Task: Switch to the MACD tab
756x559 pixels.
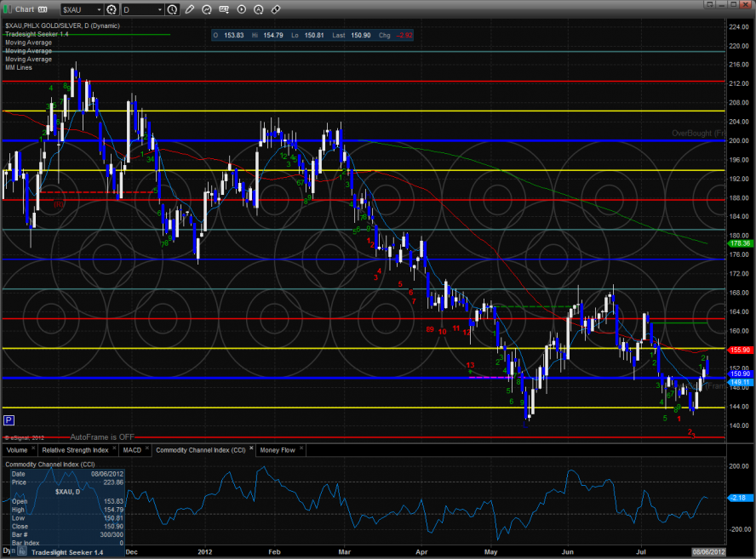Action: tap(131, 449)
